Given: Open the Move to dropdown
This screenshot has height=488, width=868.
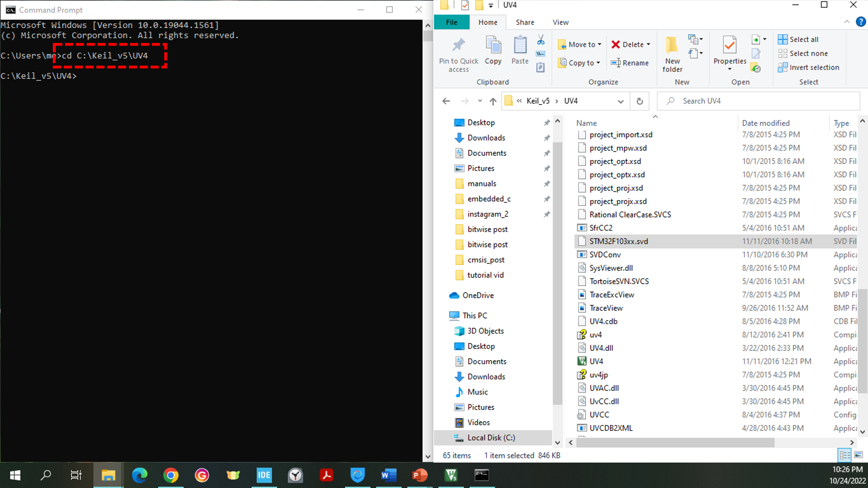Looking at the screenshot, I should (x=580, y=45).
